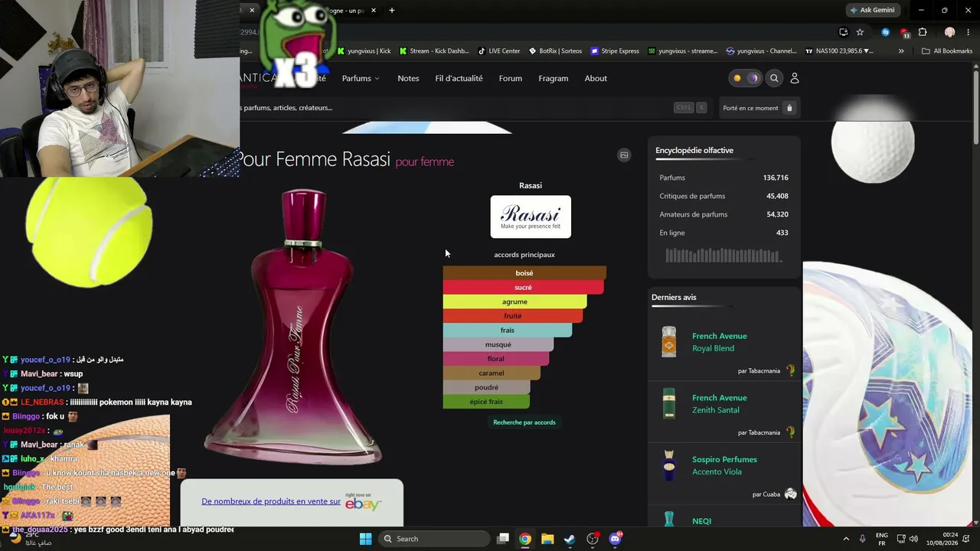Open the Windows Start menu

pyautogui.click(x=365, y=539)
